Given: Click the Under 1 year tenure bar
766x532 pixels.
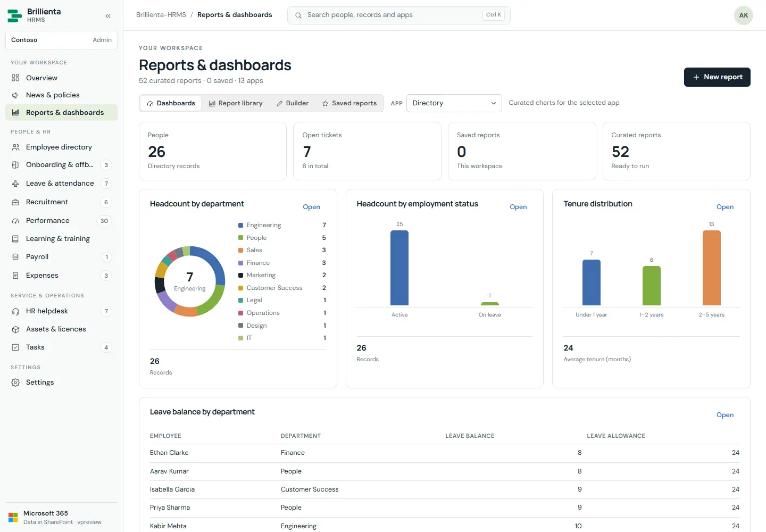Looking at the screenshot, I should (592, 282).
